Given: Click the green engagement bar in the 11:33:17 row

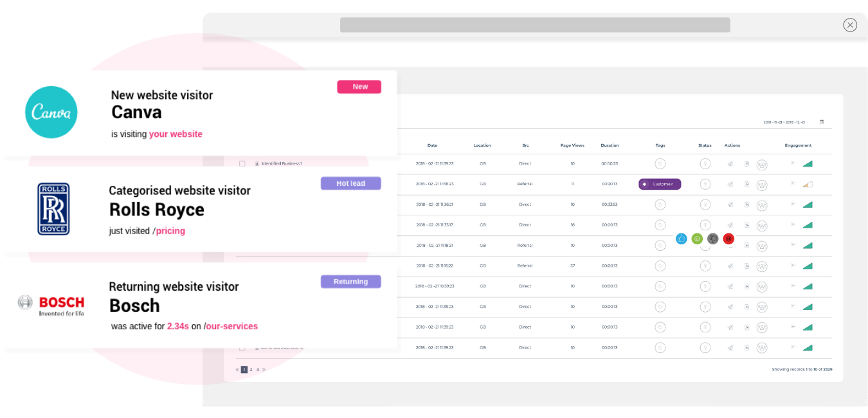Looking at the screenshot, I should point(808,225).
